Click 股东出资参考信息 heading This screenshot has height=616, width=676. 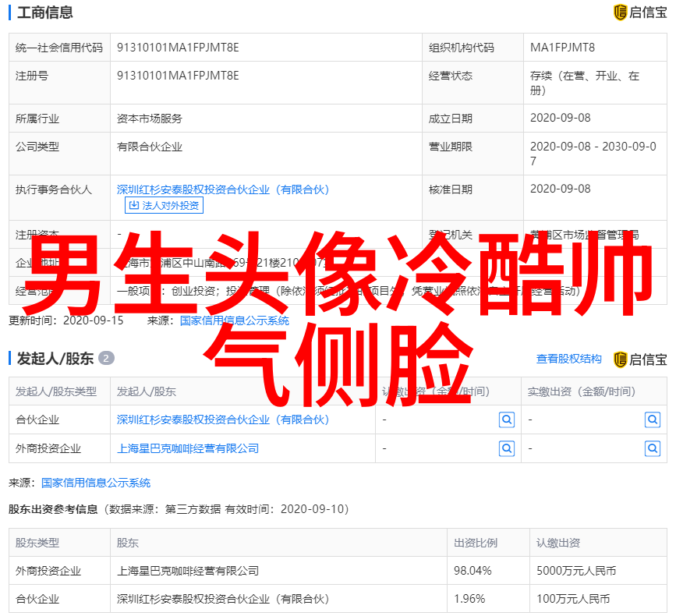pyautogui.click(x=53, y=509)
